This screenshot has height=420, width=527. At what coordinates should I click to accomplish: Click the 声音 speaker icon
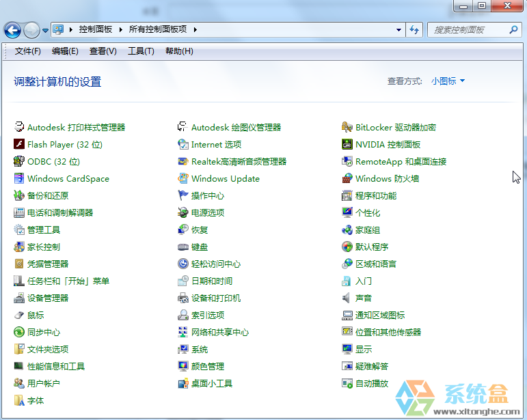pyautogui.click(x=346, y=298)
